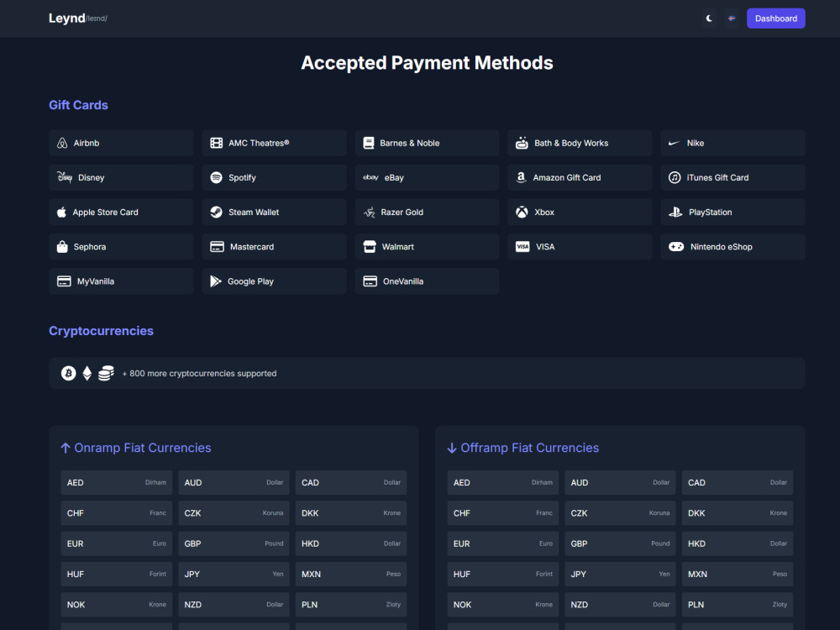Select the Steam Wallet label
This screenshot has width=840, height=630.
click(x=254, y=213)
